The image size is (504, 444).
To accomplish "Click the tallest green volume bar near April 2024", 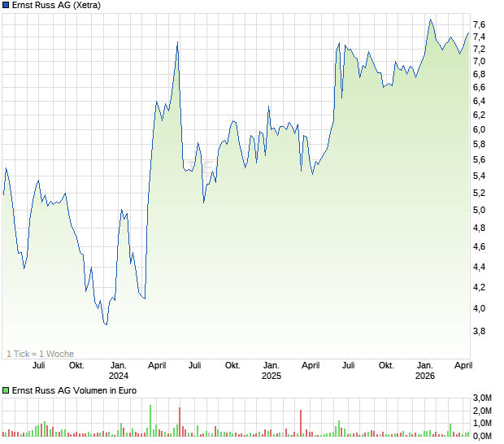I will (x=150, y=420).
